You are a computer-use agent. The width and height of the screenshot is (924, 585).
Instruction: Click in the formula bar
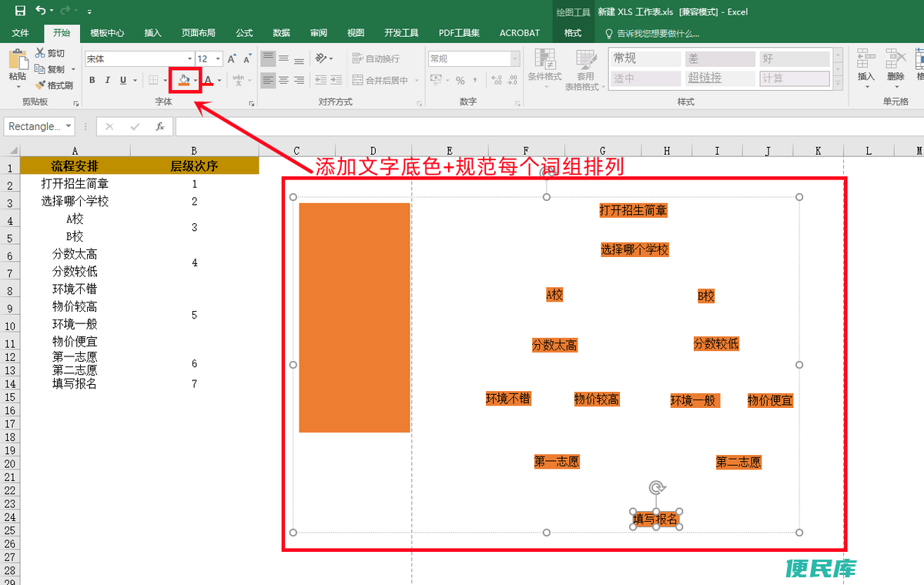[549, 126]
